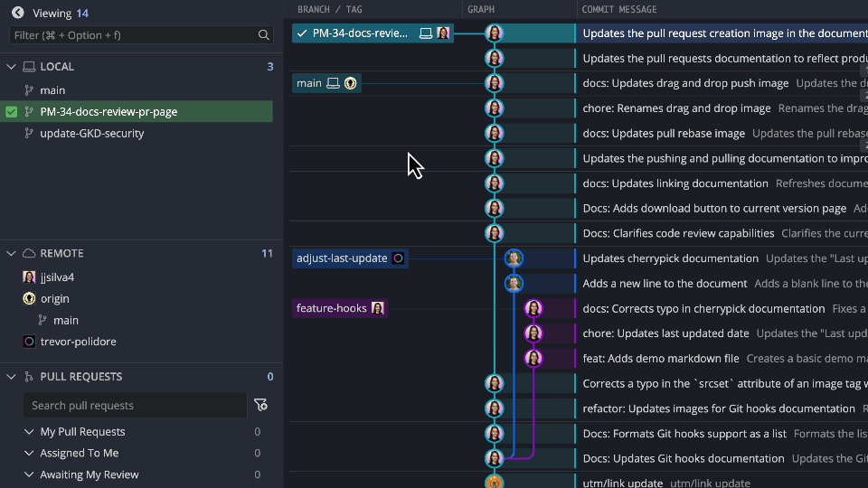Collapse the REMOTE section
Image resolution: width=868 pixels, height=488 pixels.
(12, 254)
